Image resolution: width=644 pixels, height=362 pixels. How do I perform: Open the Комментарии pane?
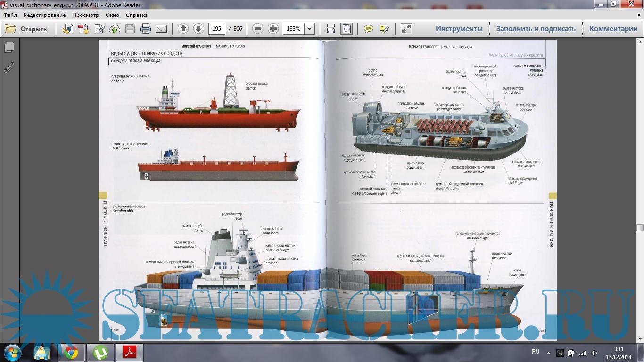(x=613, y=29)
